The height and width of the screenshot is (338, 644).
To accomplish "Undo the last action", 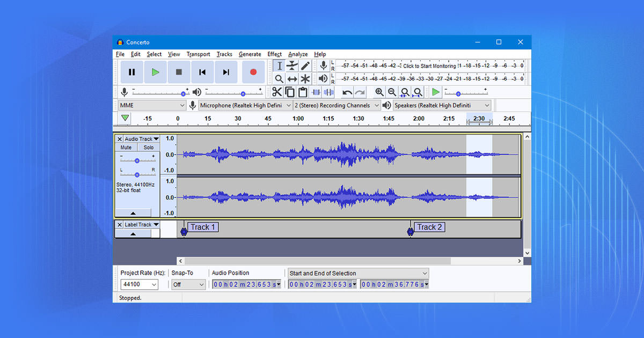I will point(347,92).
